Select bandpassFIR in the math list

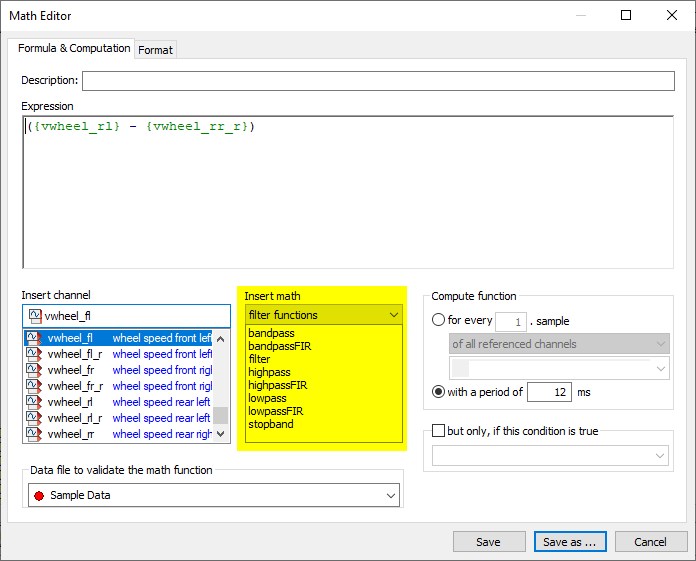click(280, 346)
